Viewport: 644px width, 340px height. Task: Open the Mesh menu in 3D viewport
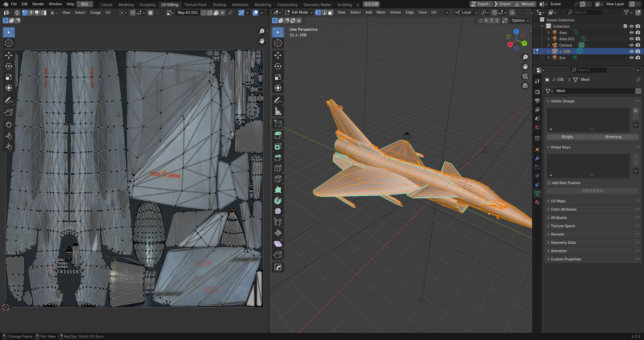coord(381,12)
